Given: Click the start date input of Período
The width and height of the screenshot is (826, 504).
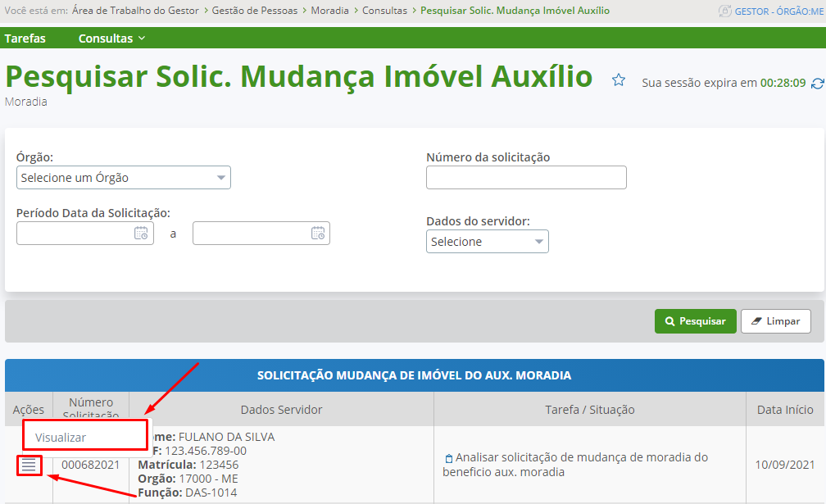Looking at the screenshot, I should pos(85,234).
